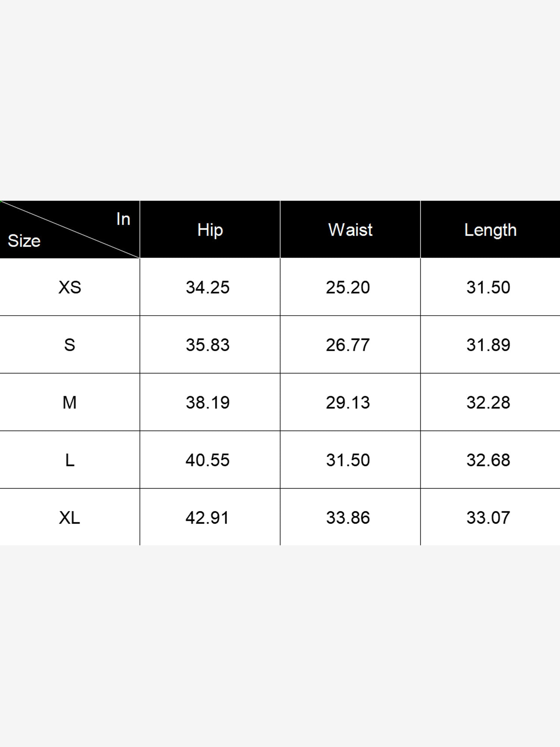Click the XL waist value 33.86
Viewport: 560px width, 747px height.
348,518
